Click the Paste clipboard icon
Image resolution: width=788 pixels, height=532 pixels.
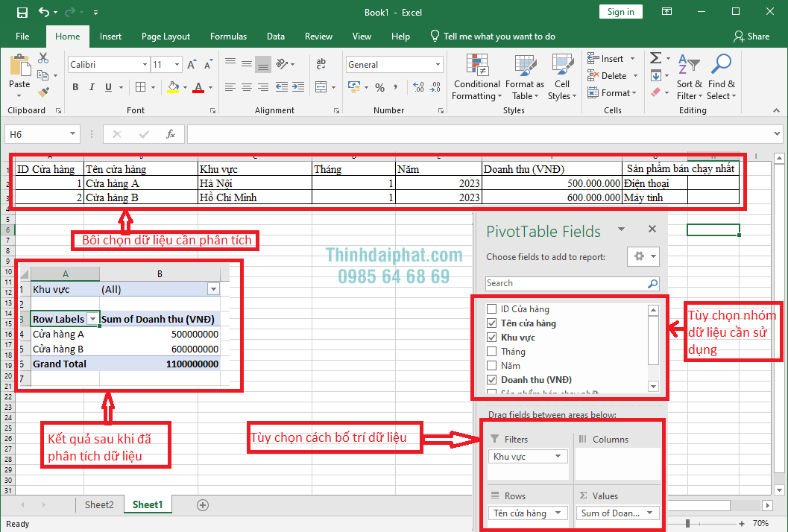[x=19, y=66]
